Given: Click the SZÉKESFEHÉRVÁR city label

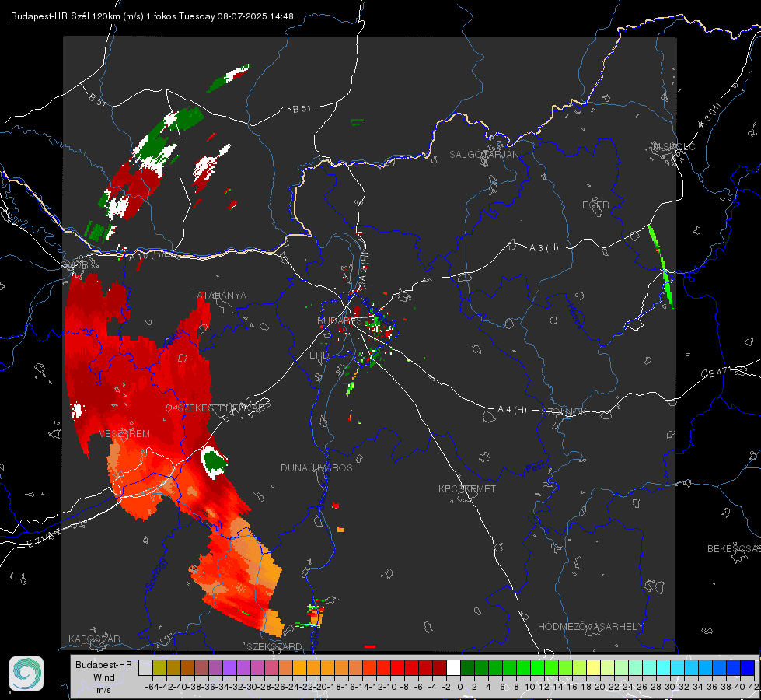Looking at the screenshot, I should tap(220, 408).
